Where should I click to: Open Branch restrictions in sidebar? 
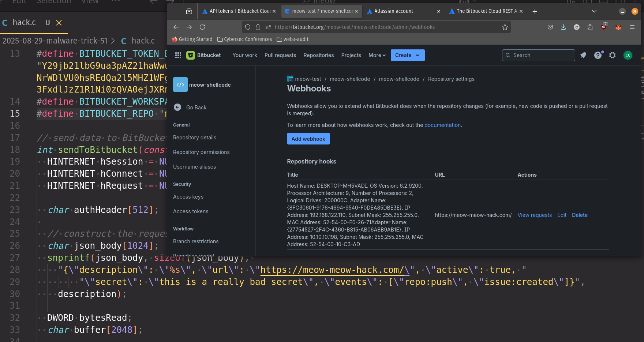196,241
